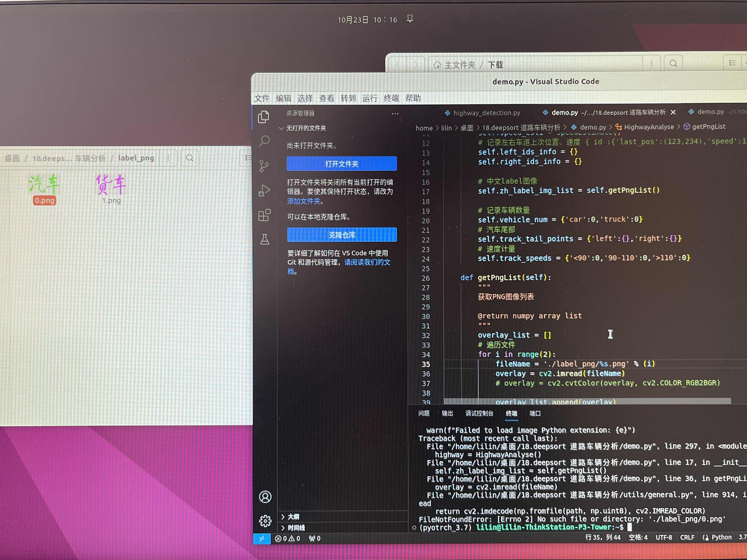Click the ports forwarded indicator in status bar
Viewport: 747px width, 560px height.
tap(314, 538)
